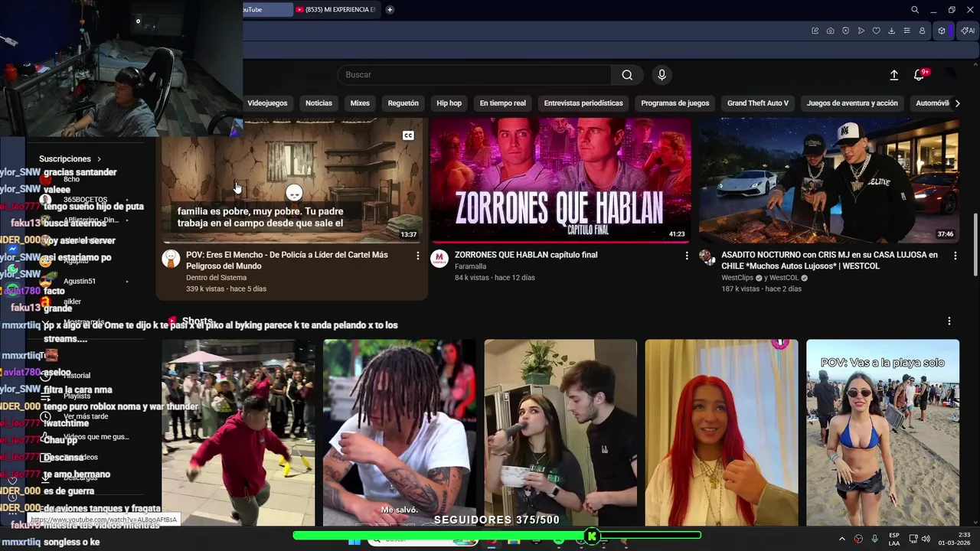This screenshot has width=980, height=551.
Task: Play the El Mencho video thumbnail
Action: (292, 181)
